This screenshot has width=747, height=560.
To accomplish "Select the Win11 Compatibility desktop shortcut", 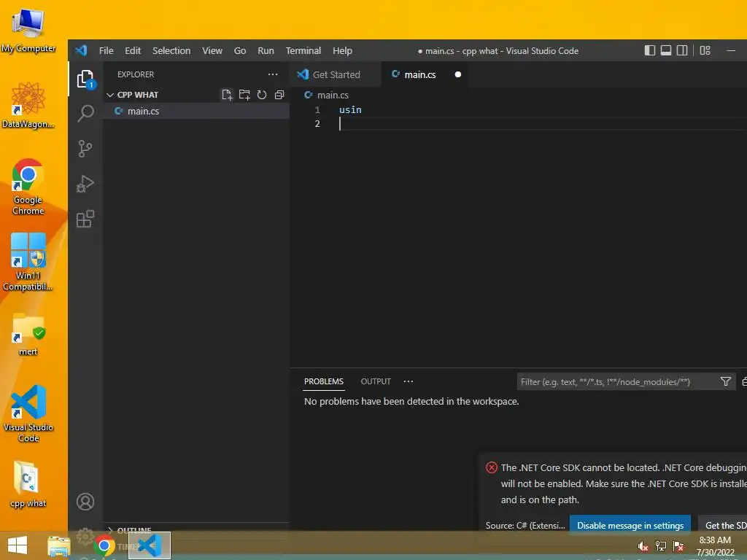I will pyautogui.click(x=28, y=262).
